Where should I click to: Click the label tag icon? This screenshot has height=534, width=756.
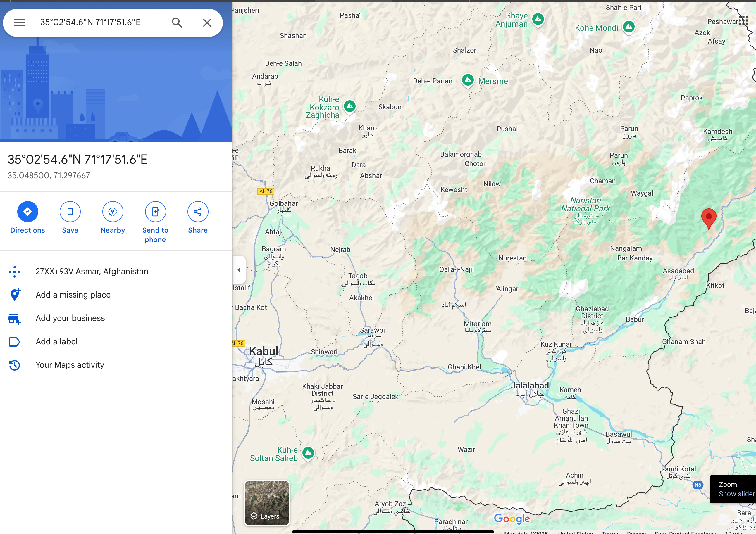15,342
